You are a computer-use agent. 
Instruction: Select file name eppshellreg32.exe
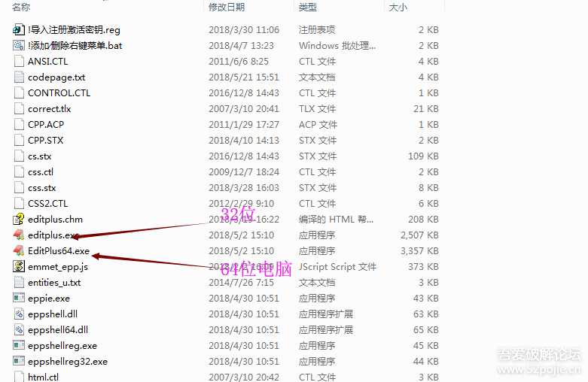point(68,362)
